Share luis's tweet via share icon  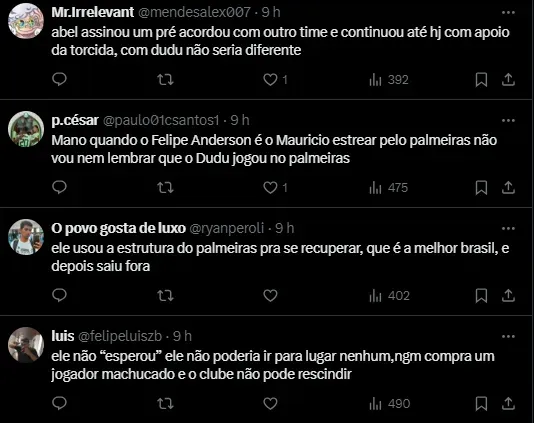[508, 404]
